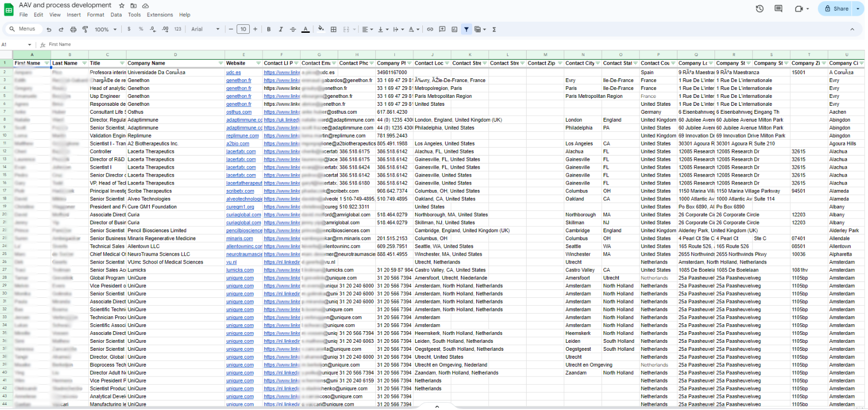The image size is (868, 410).
Task: Click the paint format icon
Action: point(85,30)
